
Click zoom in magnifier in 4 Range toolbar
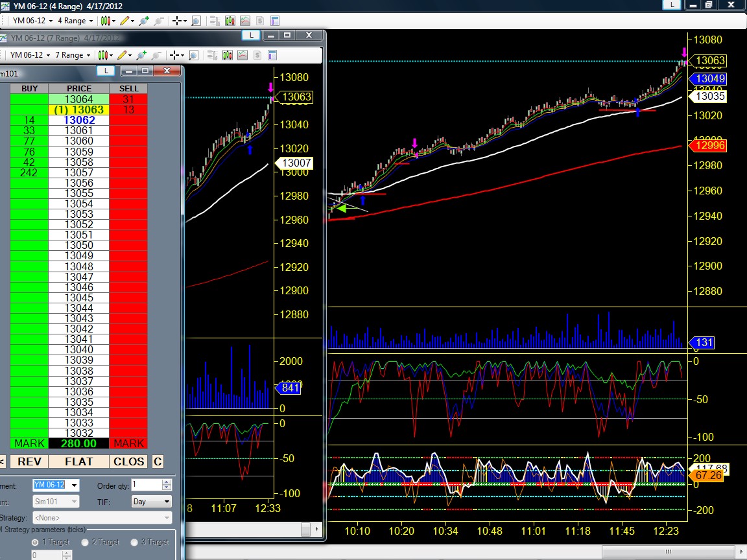click(144, 21)
